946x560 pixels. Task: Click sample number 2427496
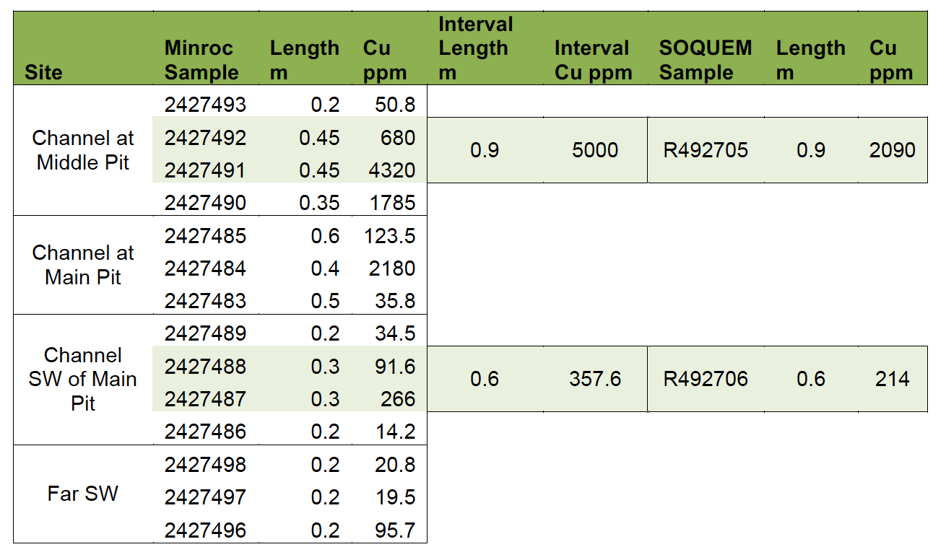click(x=205, y=530)
